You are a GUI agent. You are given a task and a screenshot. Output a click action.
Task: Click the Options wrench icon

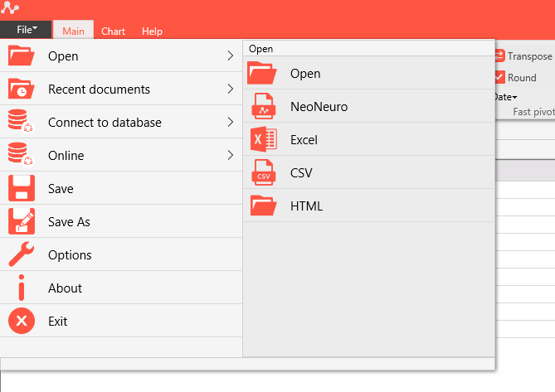(x=22, y=254)
